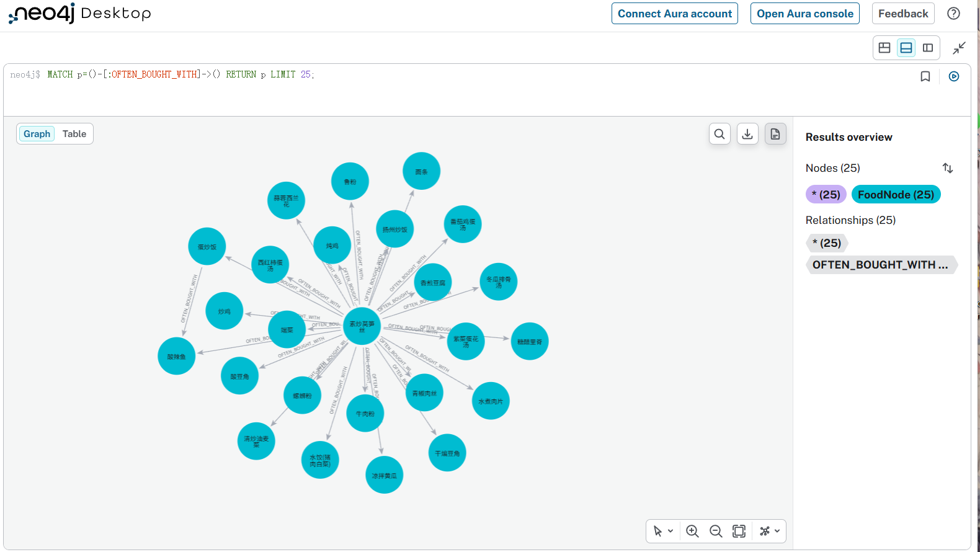980x552 pixels.
Task: Open graph search magnifier icon
Action: click(x=719, y=134)
